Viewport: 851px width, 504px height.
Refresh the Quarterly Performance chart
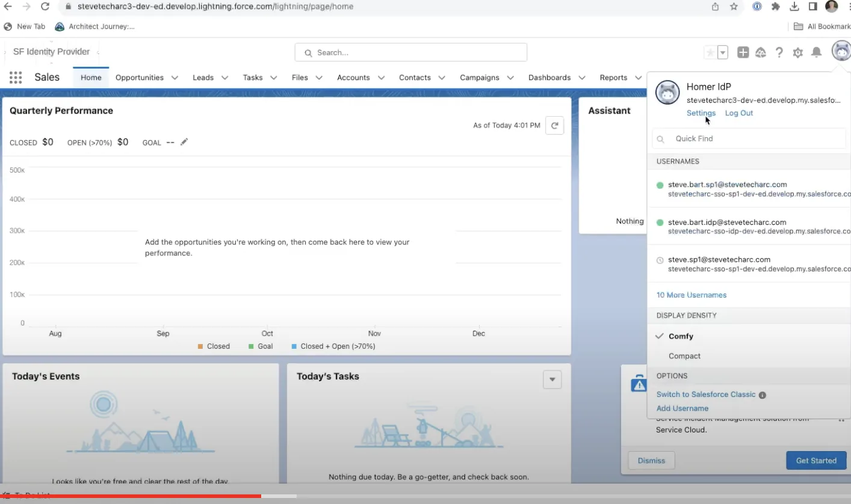(554, 126)
